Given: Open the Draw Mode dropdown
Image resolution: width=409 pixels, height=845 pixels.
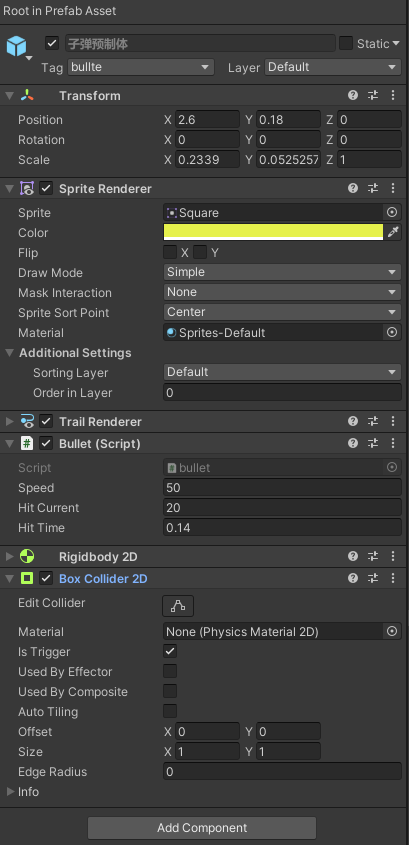Looking at the screenshot, I should (x=282, y=272).
